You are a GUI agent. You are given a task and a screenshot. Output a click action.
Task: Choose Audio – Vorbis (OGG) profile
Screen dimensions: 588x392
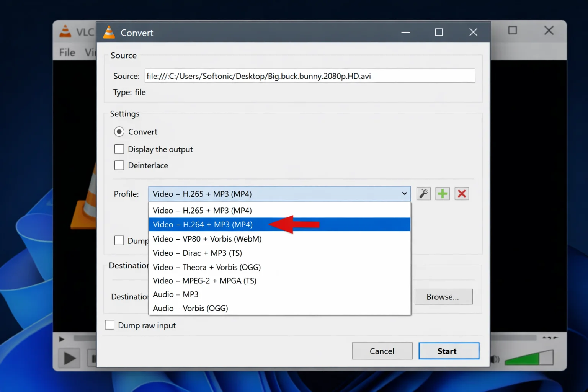279,308
